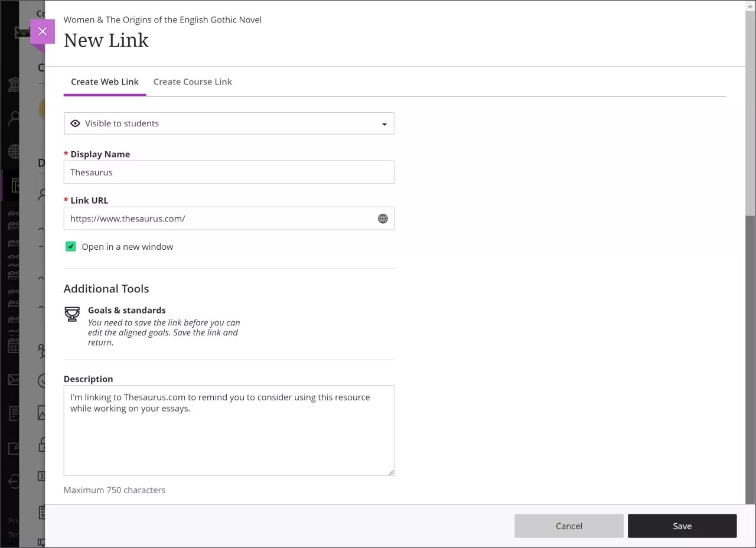Click the globe icon in the Link URL field
Viewport: 756px width, 548px height.
coord(383,218)
